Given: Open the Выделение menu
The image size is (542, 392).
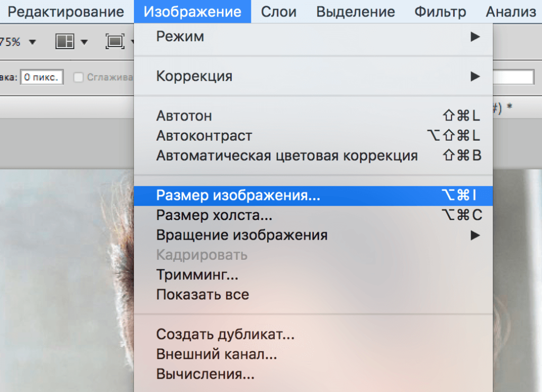Looking at the screenshot, I should pyautogui.click(x=356, y=12).
